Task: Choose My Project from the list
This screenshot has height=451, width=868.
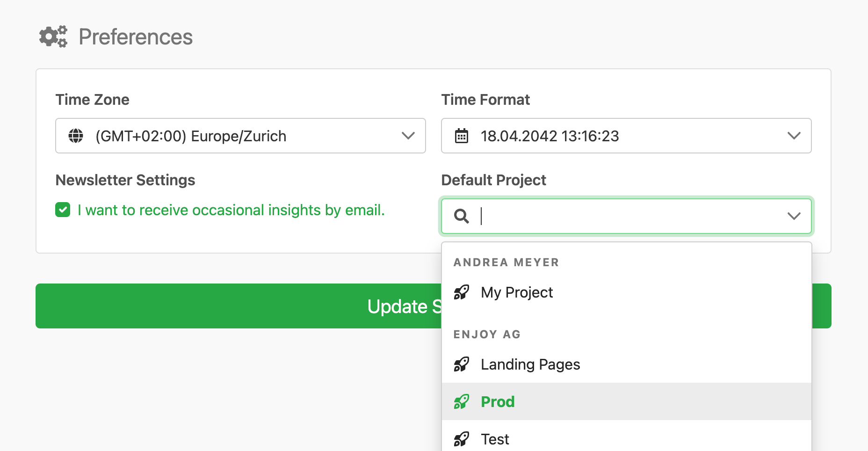Action: point(626,292)
